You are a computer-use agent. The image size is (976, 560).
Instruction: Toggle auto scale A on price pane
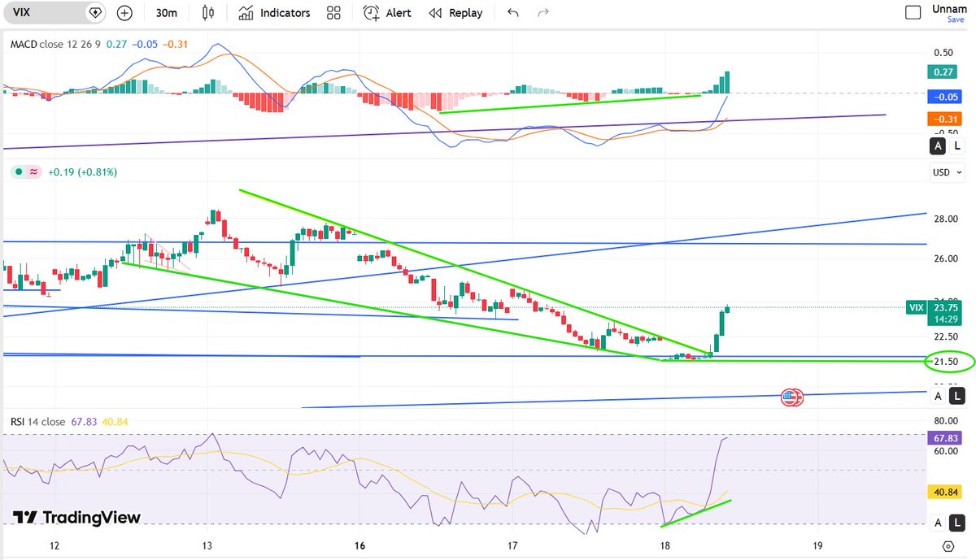[939, 396]
